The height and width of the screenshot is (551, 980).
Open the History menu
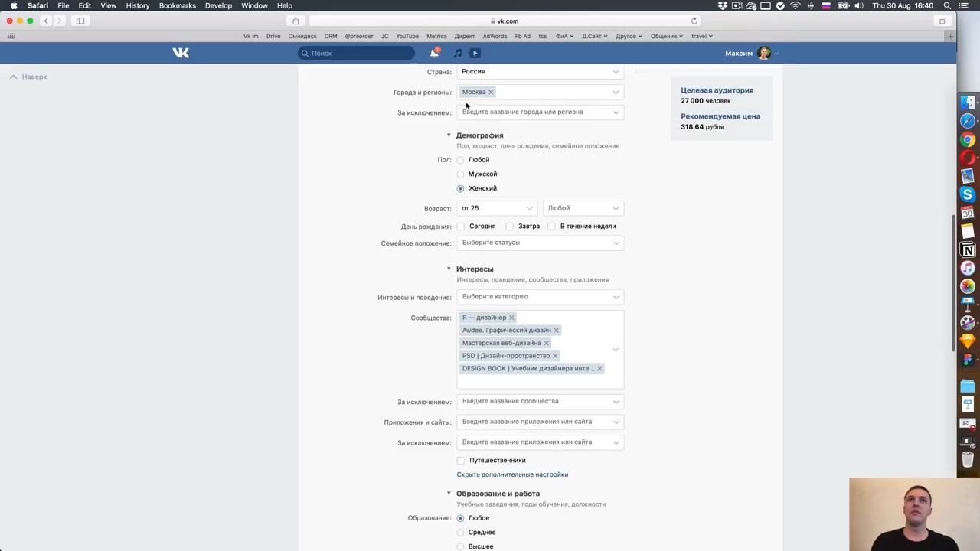pyautogui.click(x=138, y=5)
